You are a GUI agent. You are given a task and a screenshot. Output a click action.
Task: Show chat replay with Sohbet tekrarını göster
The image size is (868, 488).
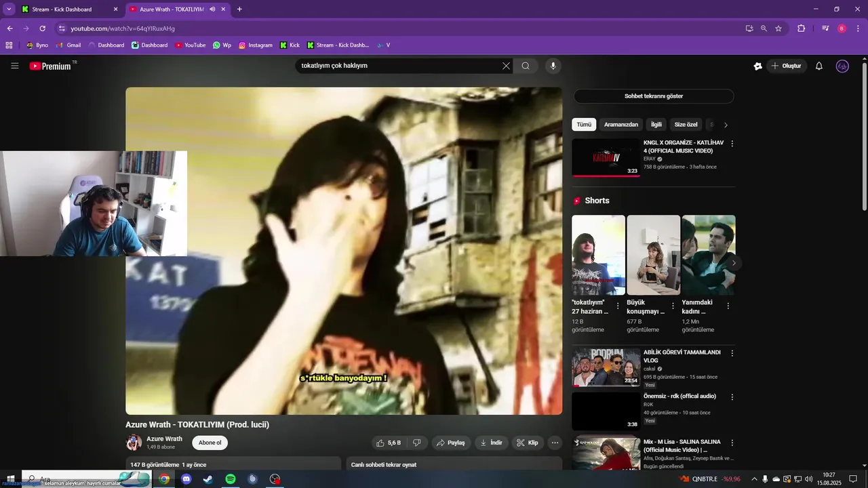tap(654, 96)
